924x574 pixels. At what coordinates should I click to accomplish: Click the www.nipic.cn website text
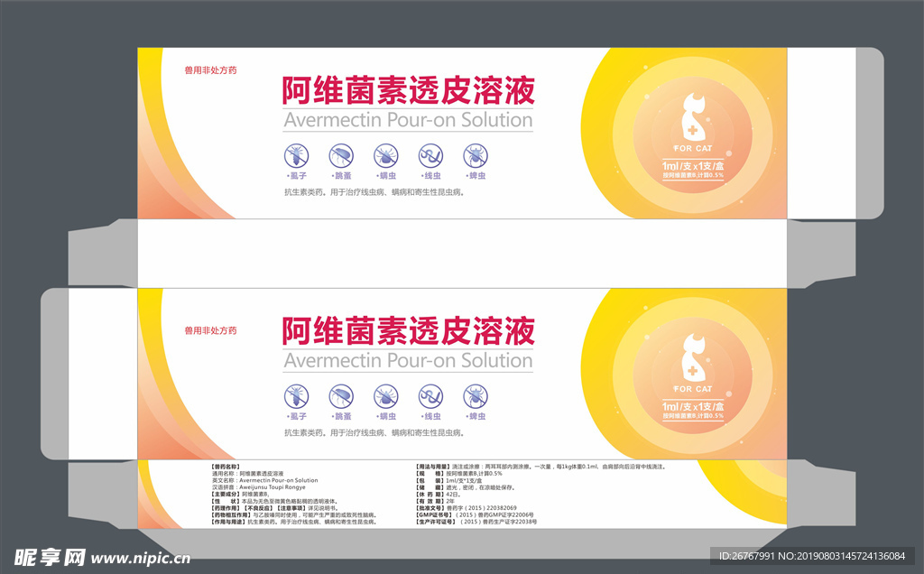click(x=140, y=559)
